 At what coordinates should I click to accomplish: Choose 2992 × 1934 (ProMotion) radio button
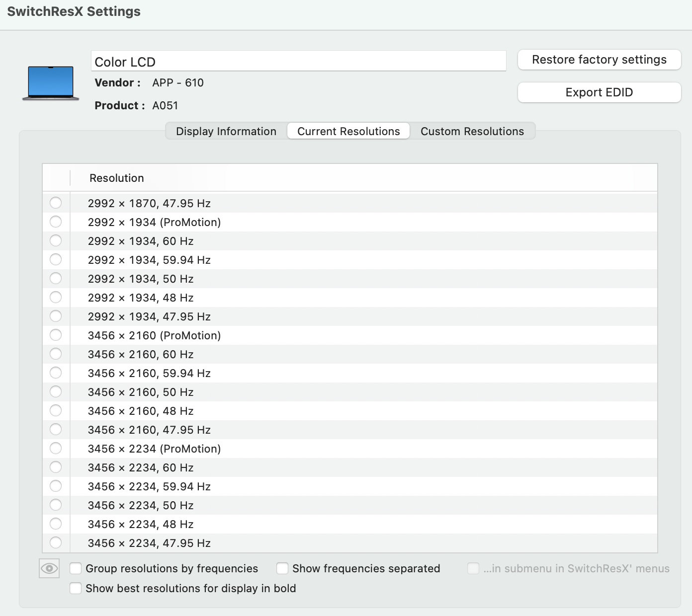tap(56, 222)
